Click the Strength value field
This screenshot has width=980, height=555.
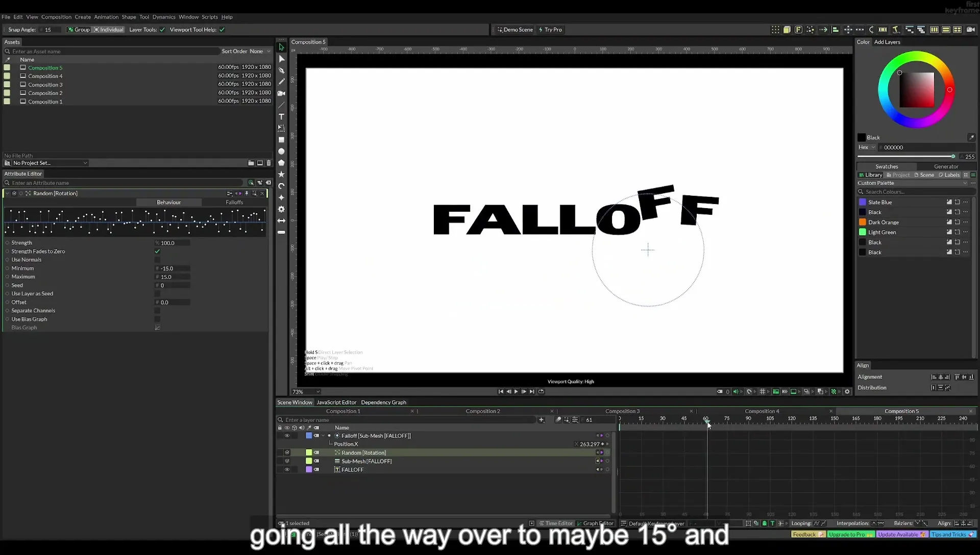click(x=173, y=243)
